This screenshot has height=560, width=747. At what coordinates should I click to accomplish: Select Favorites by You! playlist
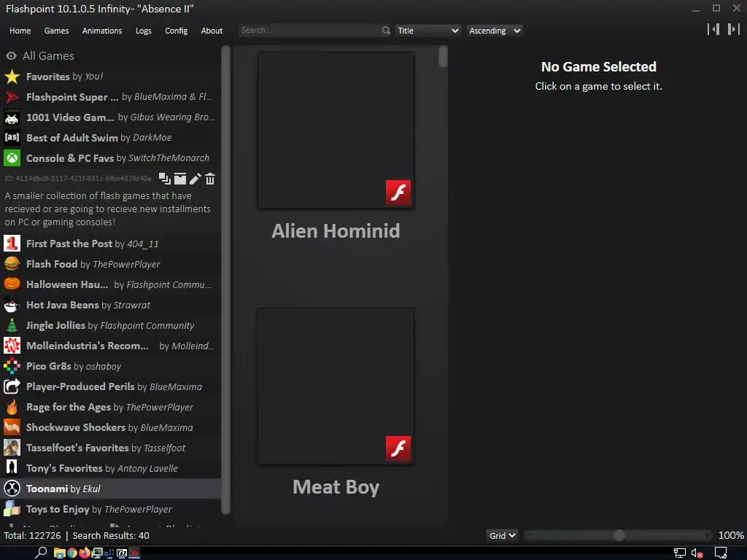[111, 77]
